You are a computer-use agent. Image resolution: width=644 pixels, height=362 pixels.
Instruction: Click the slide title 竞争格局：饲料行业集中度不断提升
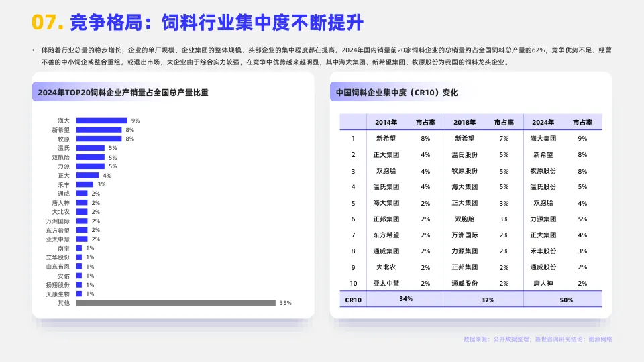tap(217, 23)
